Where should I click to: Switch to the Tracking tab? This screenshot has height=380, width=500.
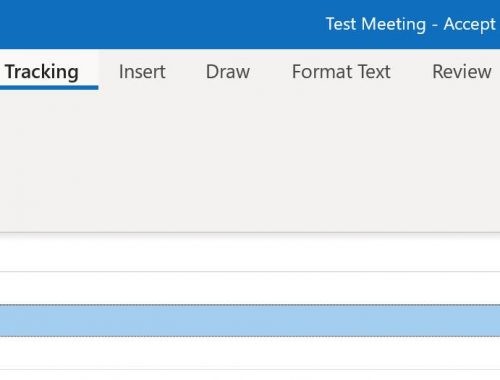42,71
